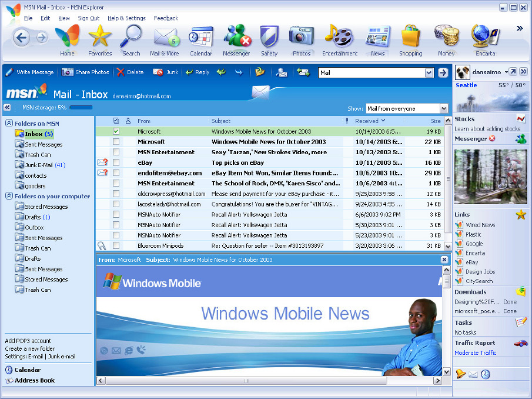
Task: Uncheck the first Microsoft message checkbox
Action: (116, 131)
